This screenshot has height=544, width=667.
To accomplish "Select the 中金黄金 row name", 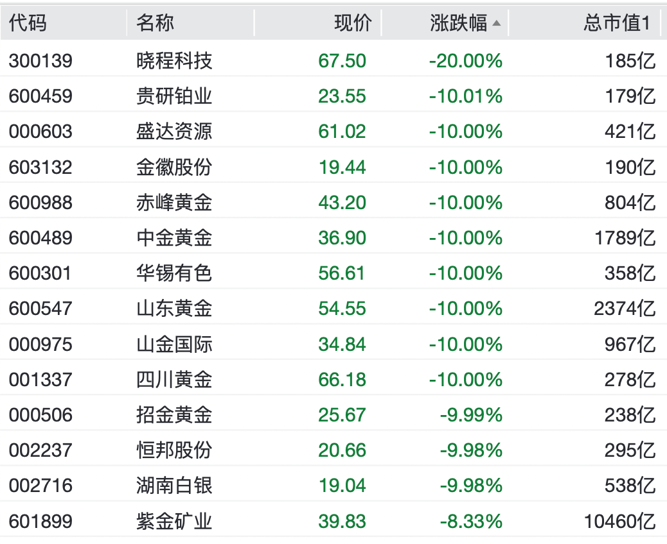I will pos(174,238).
